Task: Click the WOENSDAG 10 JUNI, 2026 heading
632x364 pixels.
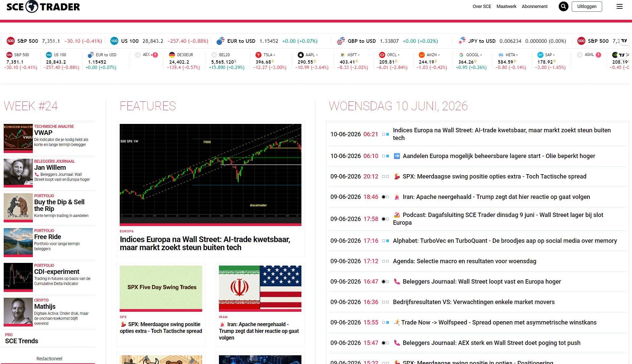Action: click(398, 106)
